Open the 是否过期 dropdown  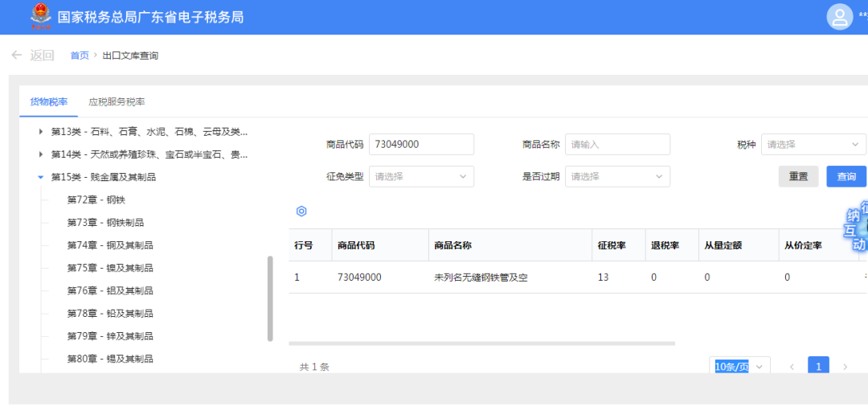[x=617, y=177]
